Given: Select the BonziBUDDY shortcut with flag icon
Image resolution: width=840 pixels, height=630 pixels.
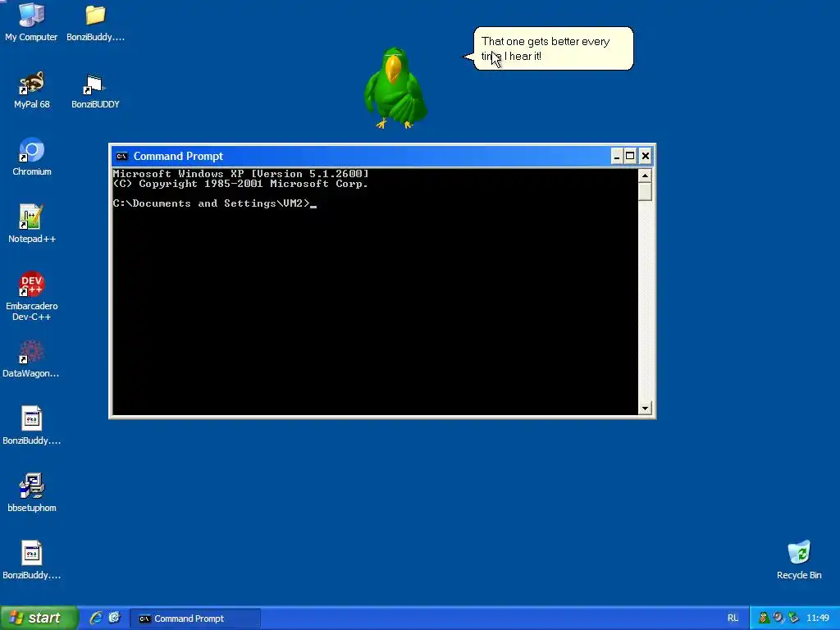Looking at the screenshot, I should (x=95, y=89).
